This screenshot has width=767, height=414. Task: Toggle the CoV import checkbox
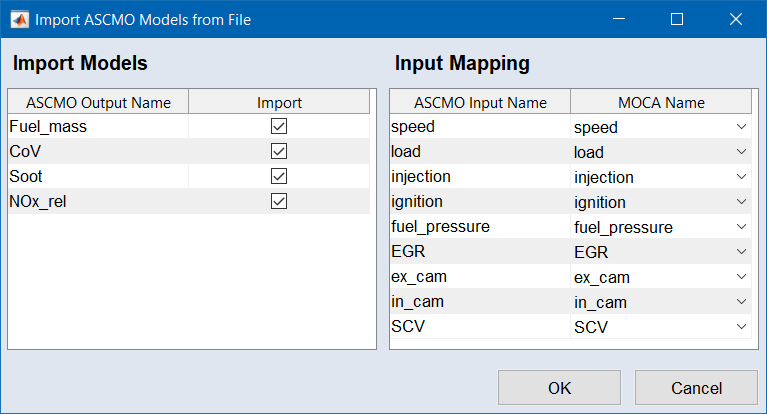[x=279, y=152]
